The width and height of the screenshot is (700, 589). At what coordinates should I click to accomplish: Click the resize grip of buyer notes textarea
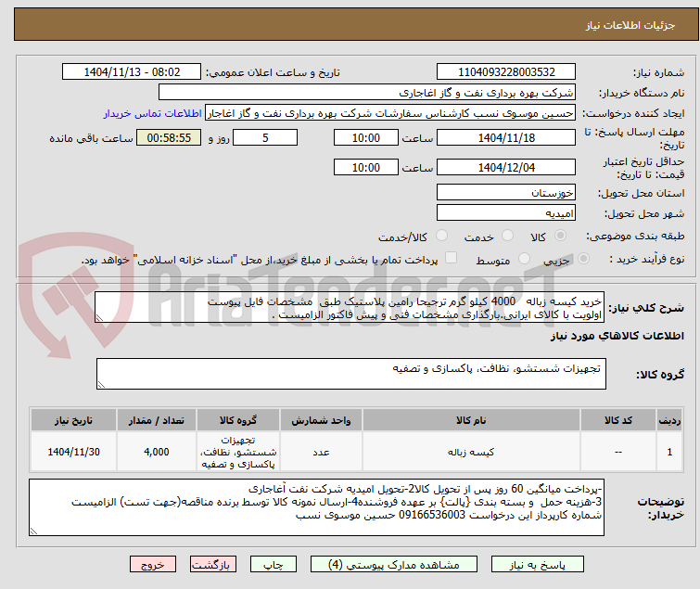coord(34,531)
